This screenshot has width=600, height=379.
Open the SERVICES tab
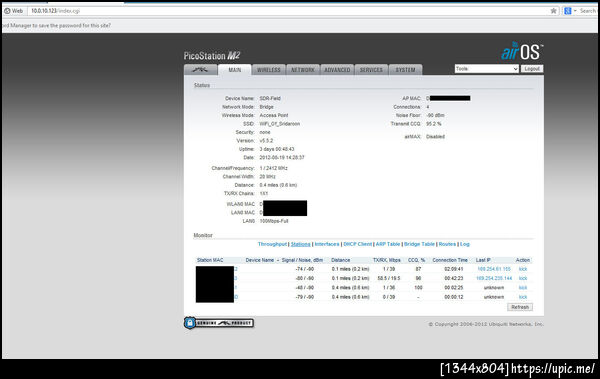pos(371,70)
